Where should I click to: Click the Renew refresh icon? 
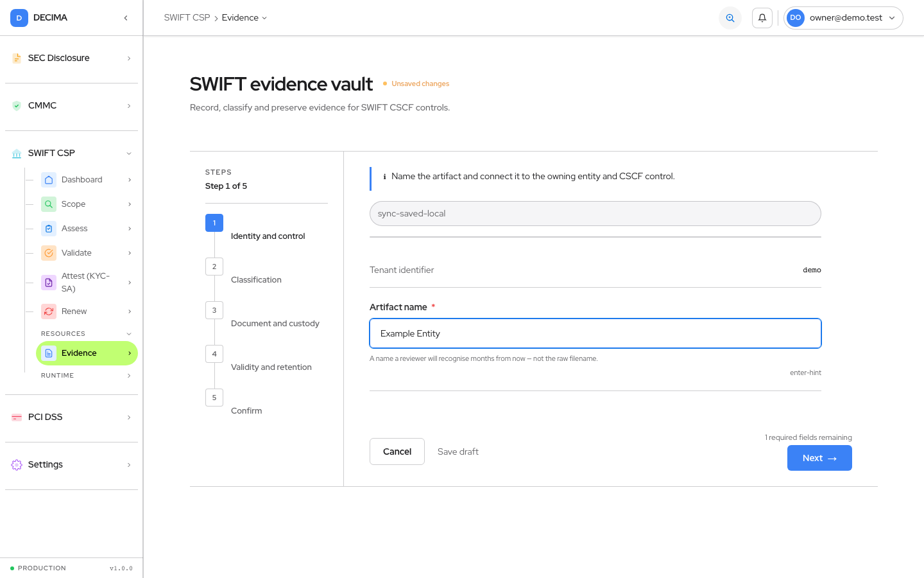[49, 311]
